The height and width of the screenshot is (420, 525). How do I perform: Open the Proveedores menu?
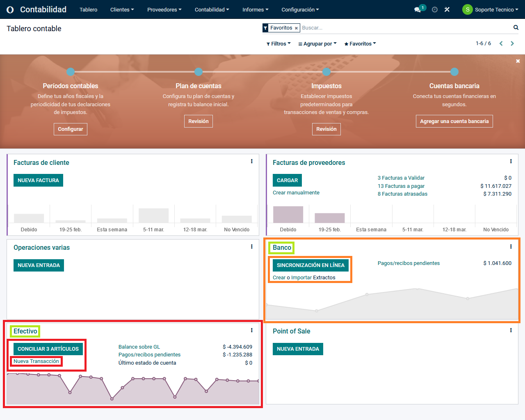pyautogui.click(x=164, y=9)
